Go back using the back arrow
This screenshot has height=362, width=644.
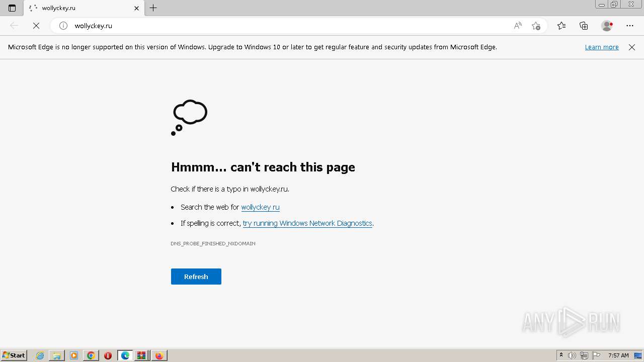[x=14, y=26]
